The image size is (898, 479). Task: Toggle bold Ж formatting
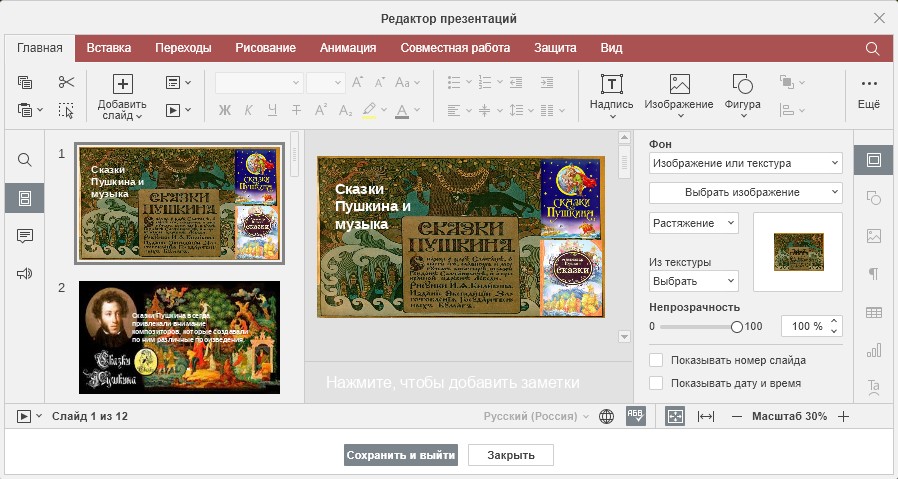[224, 110]
